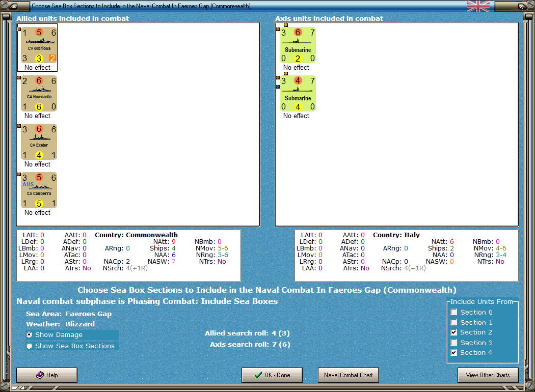This screenshot has height=392, width=535.
Task: Select the CA Newcastle unit counter
Action: (x=39, y=94)
